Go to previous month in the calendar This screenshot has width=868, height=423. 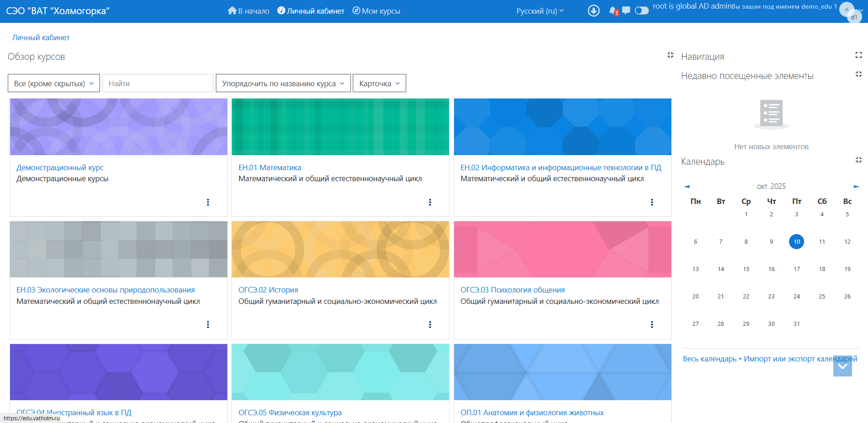coord(687,187)
